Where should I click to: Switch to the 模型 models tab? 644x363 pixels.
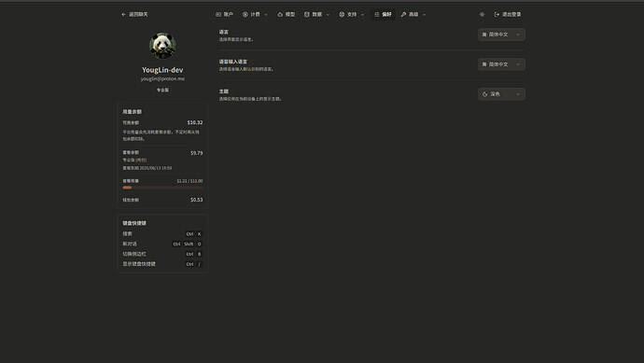click(287, 14)
